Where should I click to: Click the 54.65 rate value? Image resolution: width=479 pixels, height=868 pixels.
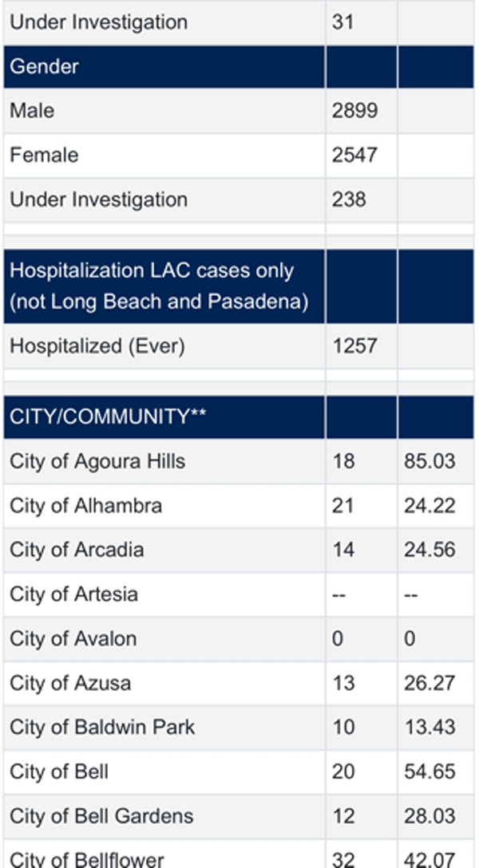[x=430, y=771]
